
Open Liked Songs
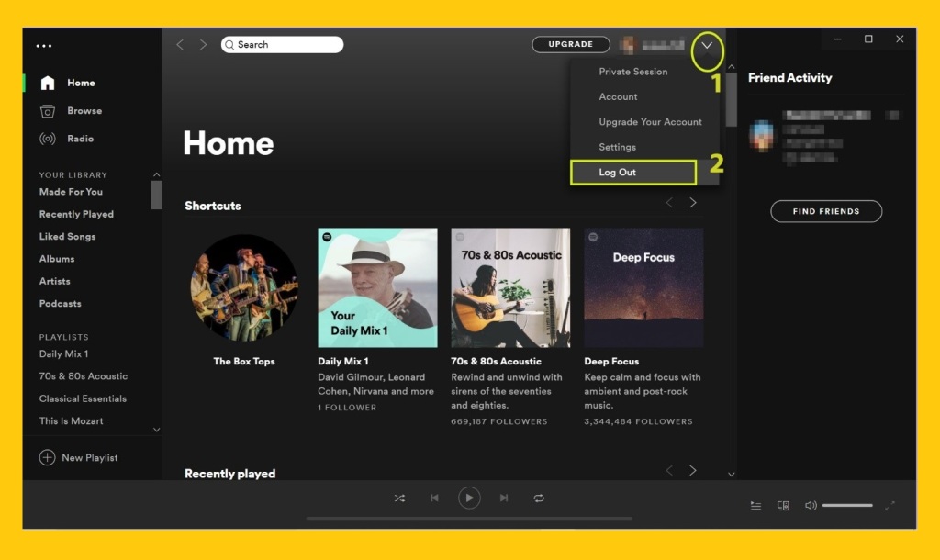pos(67,236)
